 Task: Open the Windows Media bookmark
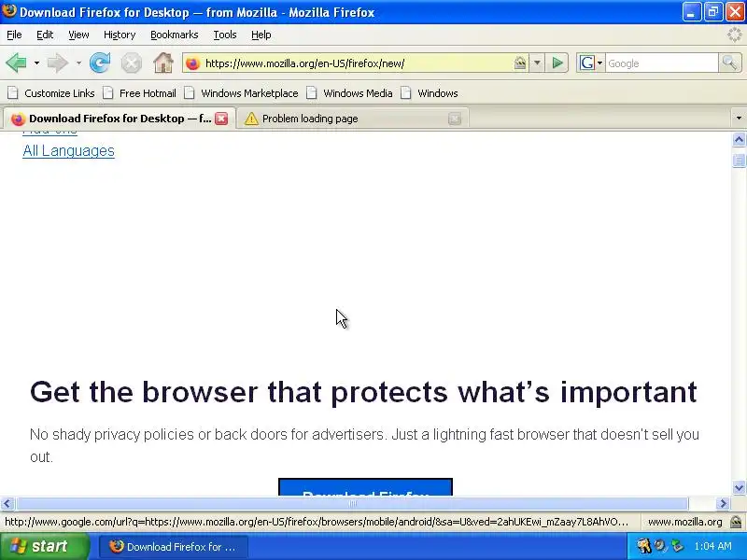click(x=349, y=93)
